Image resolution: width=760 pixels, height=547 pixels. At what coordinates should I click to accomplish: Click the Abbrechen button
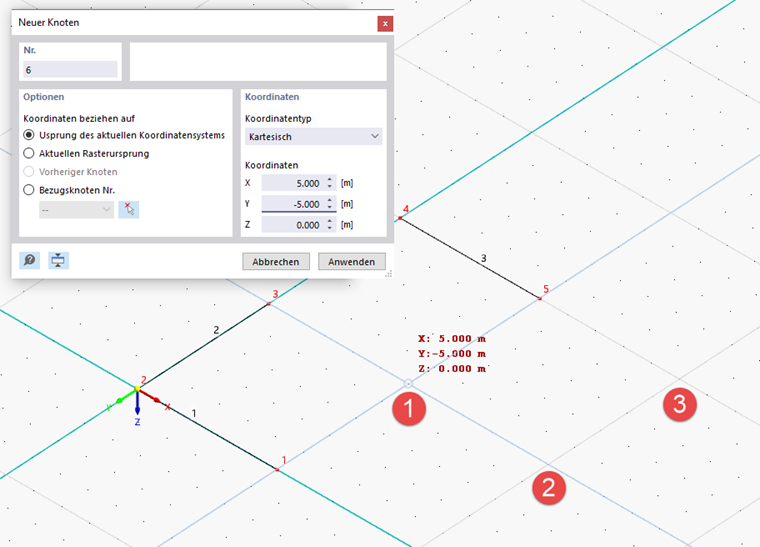click(276, 262)
